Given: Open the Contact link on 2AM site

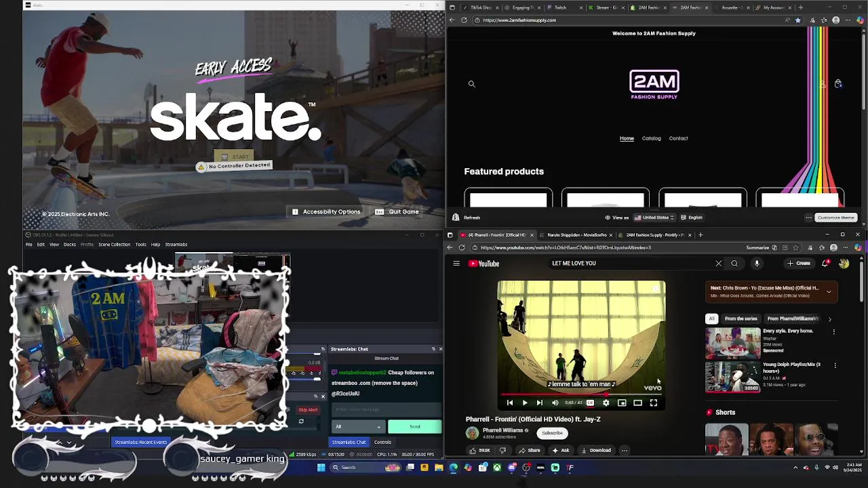Looking at the screenshot, I should (678, 138).
